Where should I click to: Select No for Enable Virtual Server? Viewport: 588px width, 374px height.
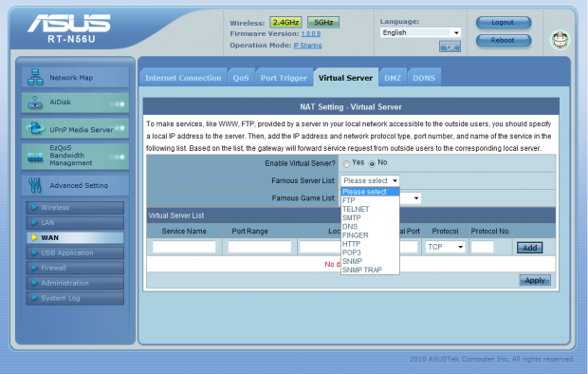(372, 163)
